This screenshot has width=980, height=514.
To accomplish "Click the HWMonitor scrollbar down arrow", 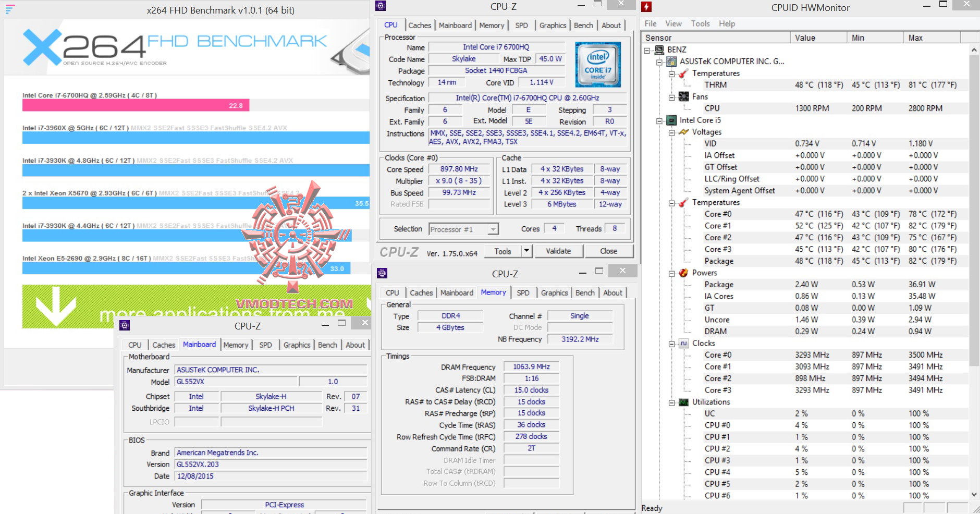I will click(974, 495).
